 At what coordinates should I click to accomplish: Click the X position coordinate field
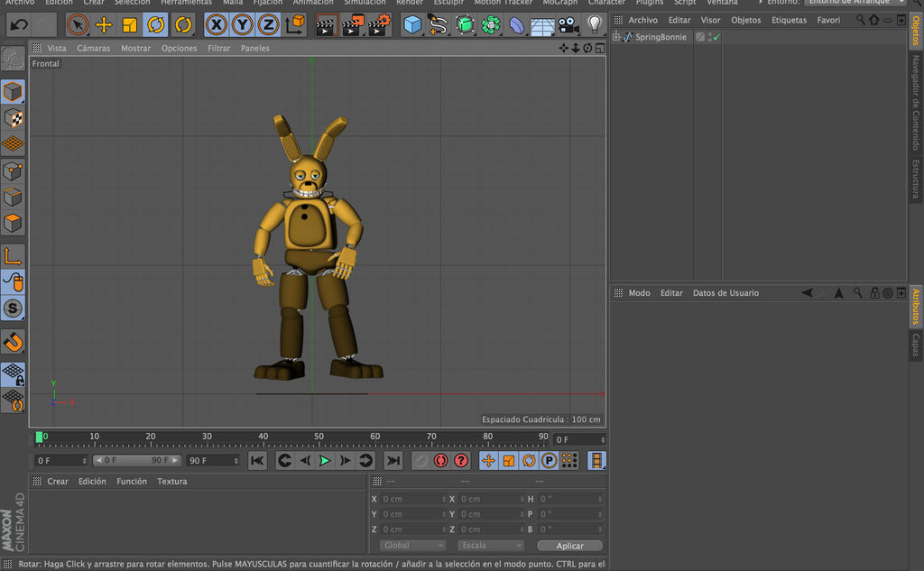(413, 499)
